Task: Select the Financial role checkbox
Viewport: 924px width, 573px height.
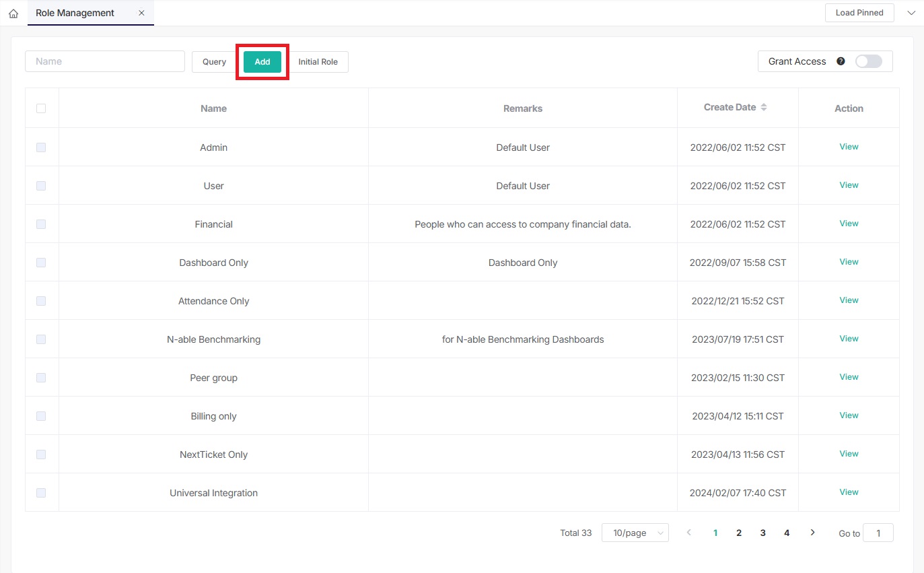Action: point(41,224)
